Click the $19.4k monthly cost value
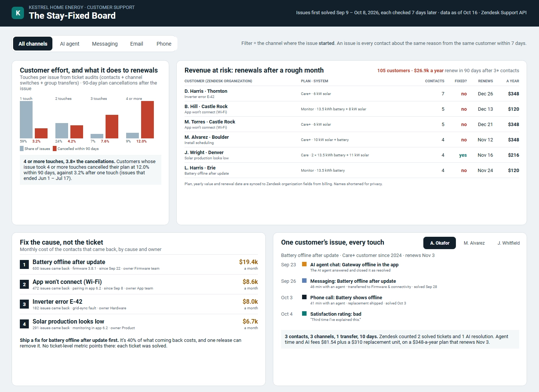 (x=249, y=262)
